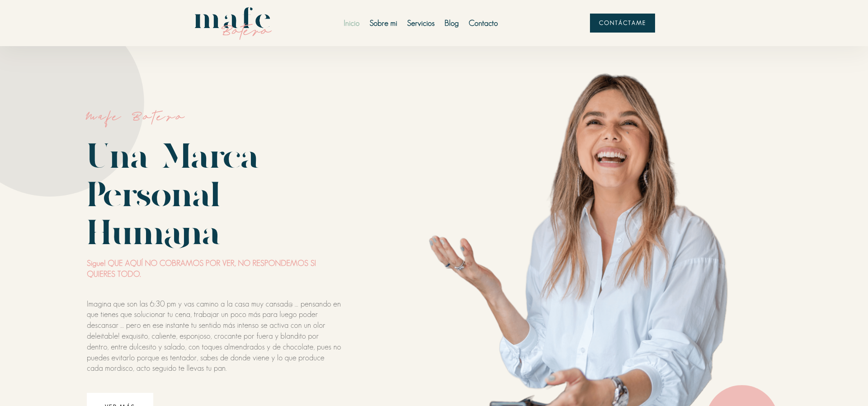Open the Servicios menu item

[x=420, y=23]
